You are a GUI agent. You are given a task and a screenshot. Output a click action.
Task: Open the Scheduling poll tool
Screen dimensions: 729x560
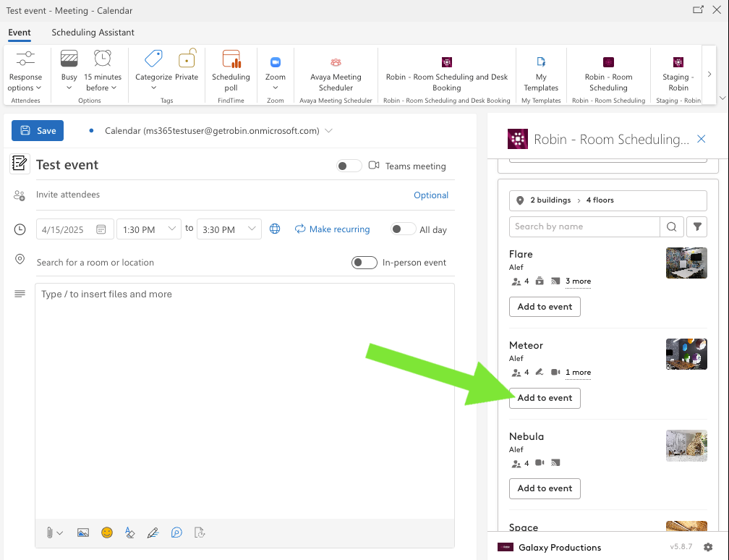tap(231, 71)
